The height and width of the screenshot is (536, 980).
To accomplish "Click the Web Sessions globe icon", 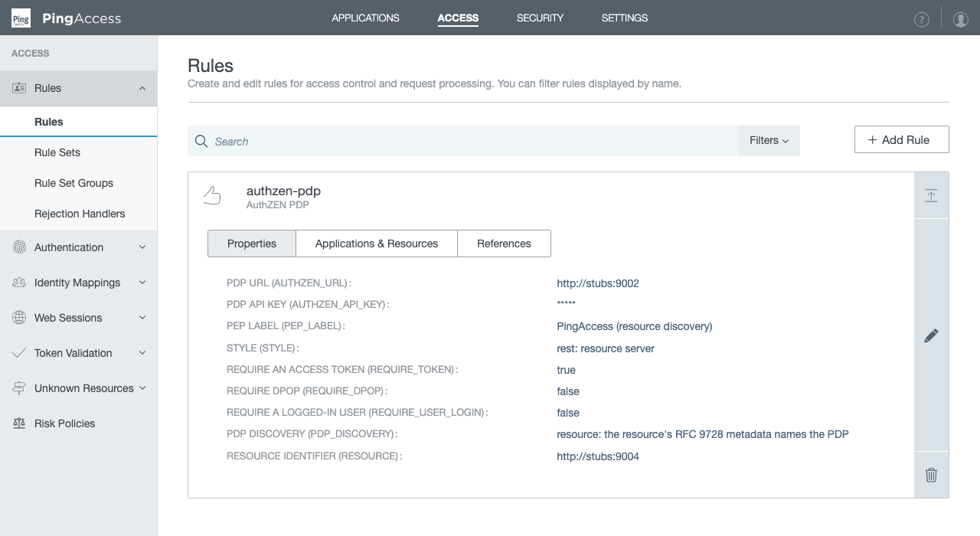I will [19, 318].
